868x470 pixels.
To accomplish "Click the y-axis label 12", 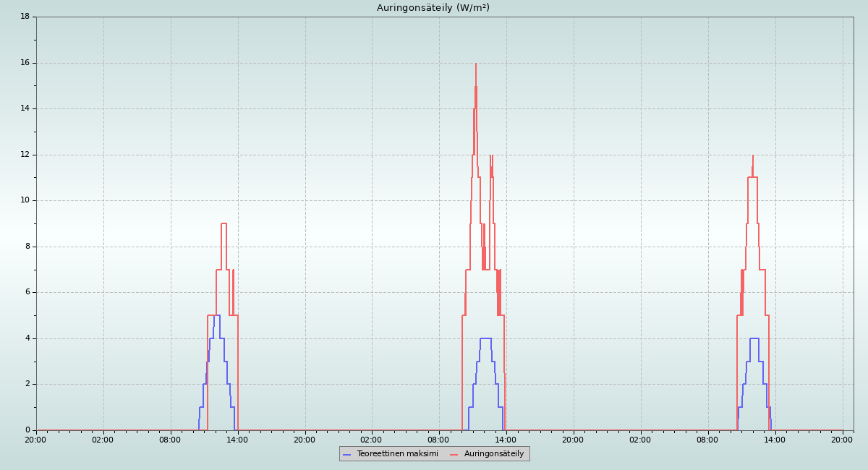I will pyautogui.click(x=25, y=155).
